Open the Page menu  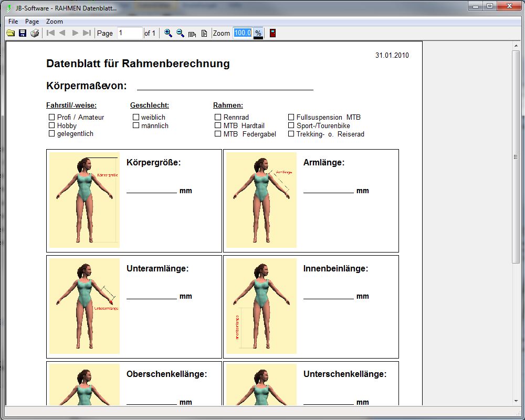32,22
